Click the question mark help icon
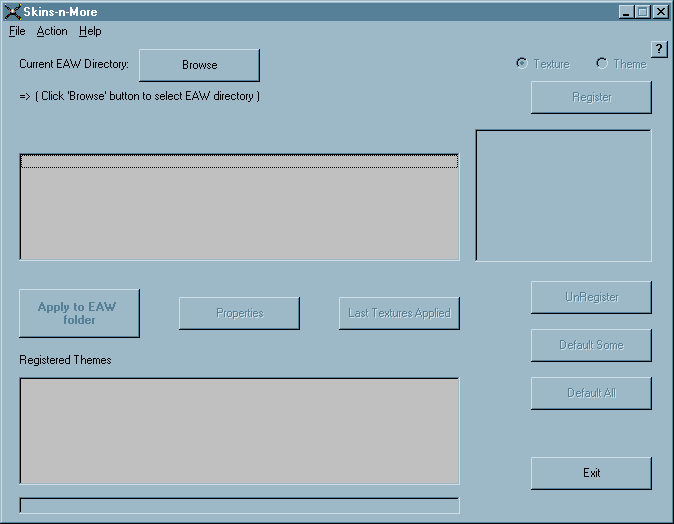The height and width of the screenshot is (524, 674). [x=659, y=49]
